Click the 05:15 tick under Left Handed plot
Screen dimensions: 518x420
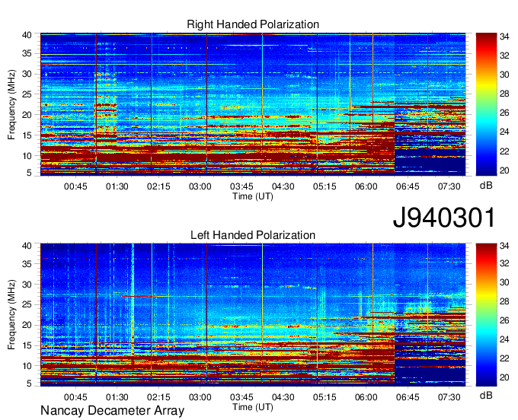[x=325, y=397]
